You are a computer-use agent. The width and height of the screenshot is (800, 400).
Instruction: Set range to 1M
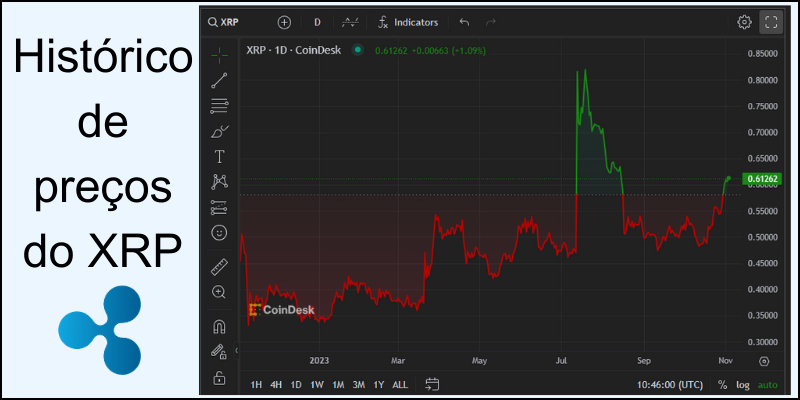click(x=338, y=385)
